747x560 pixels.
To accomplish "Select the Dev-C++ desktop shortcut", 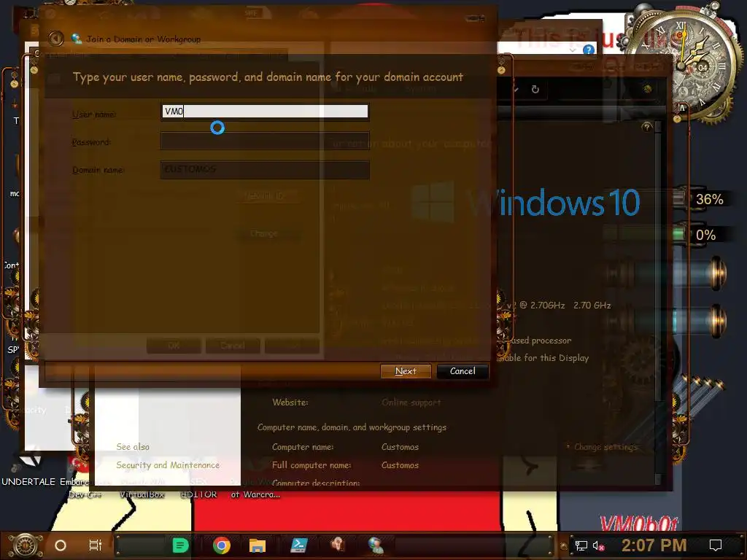I will click(x=85, y=494).
